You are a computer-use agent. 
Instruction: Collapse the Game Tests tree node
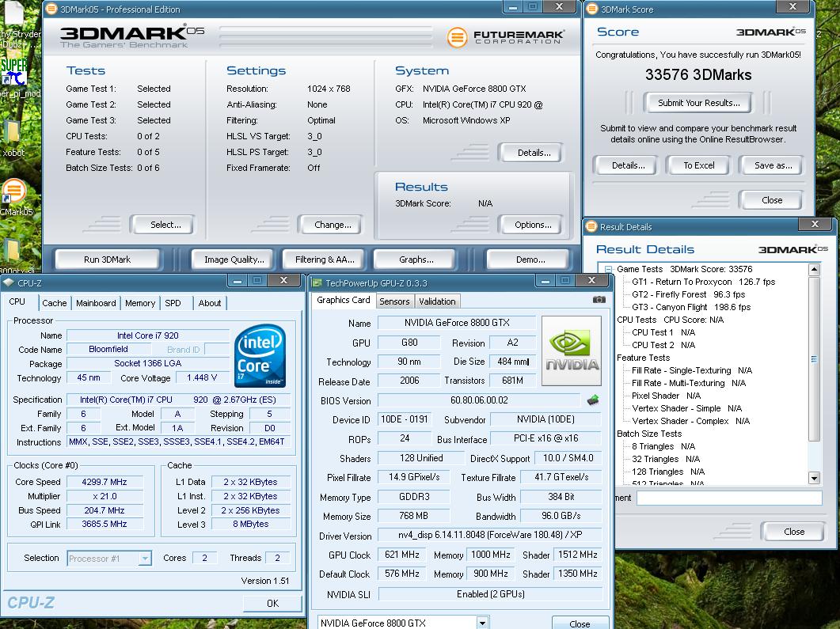tap(608, 269)
